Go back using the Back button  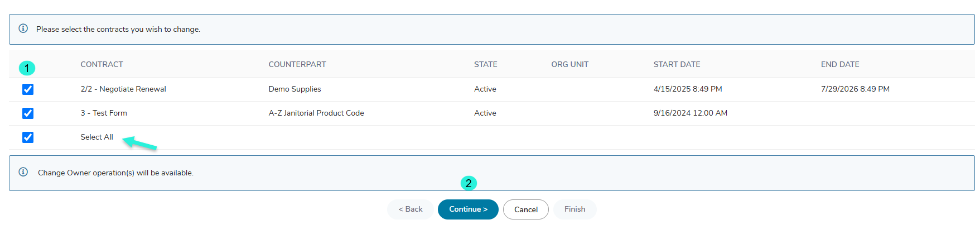(x=411, y=209)
